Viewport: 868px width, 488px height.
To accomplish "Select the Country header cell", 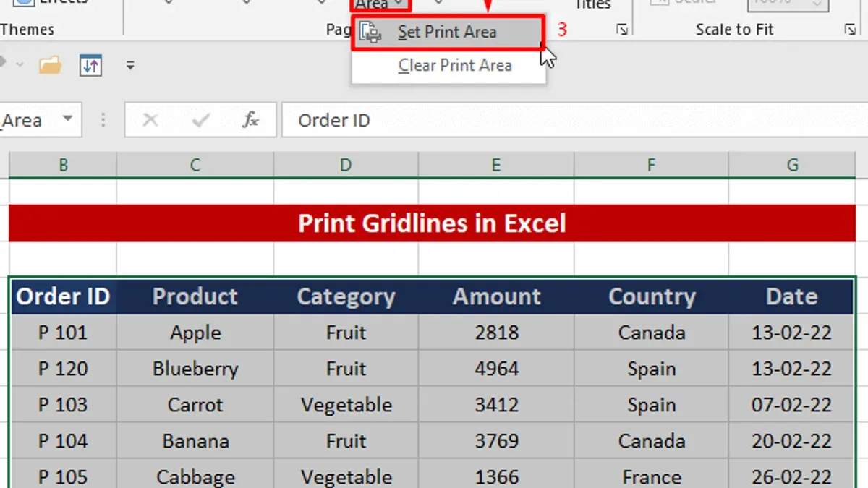I will (x=651, y=296).
